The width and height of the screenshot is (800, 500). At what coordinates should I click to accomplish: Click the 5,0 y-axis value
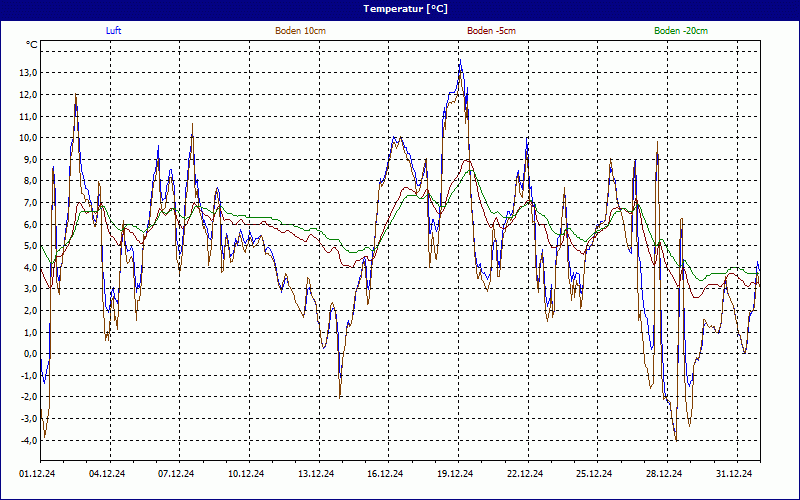click(x=30, y=246)
